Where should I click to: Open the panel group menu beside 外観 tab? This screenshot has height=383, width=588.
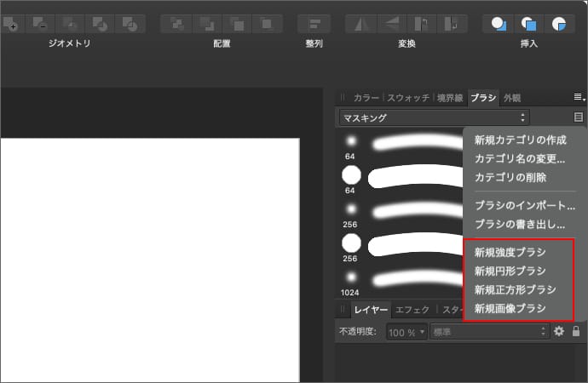[x=579, y=98]
